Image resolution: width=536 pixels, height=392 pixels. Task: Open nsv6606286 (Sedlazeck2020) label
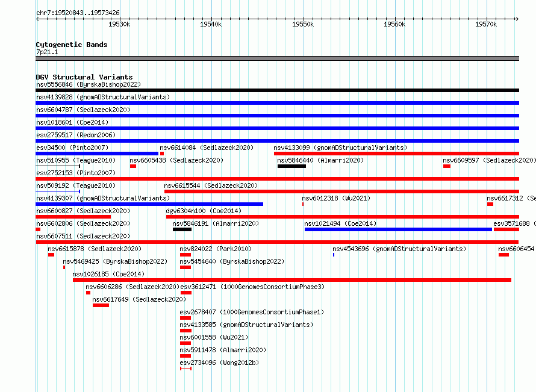click(132, 287)
